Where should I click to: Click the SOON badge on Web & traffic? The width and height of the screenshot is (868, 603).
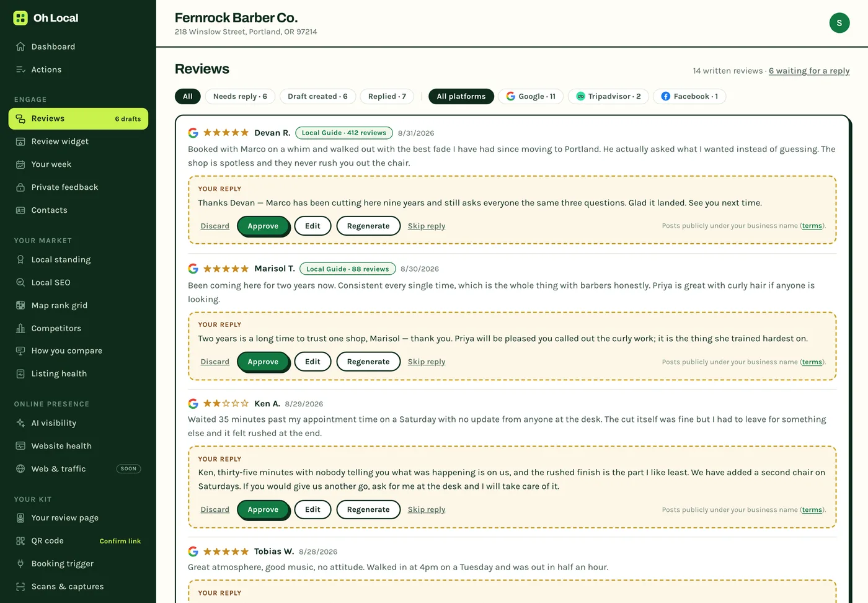[128, 469]
